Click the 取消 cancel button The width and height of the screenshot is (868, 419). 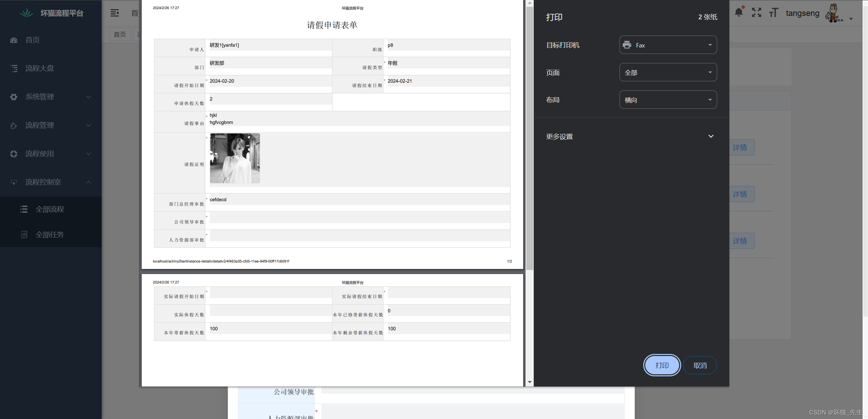[700, 365]
